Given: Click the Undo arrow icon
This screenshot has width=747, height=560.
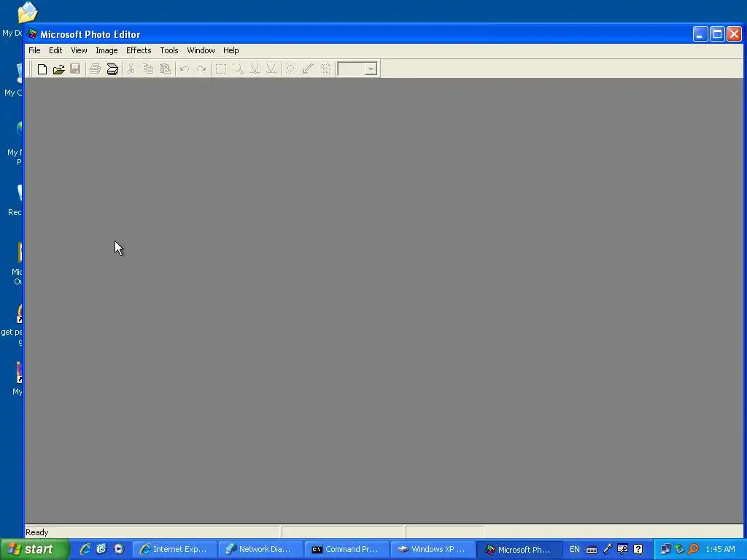Looking at the screenshot, I should 184,69.
